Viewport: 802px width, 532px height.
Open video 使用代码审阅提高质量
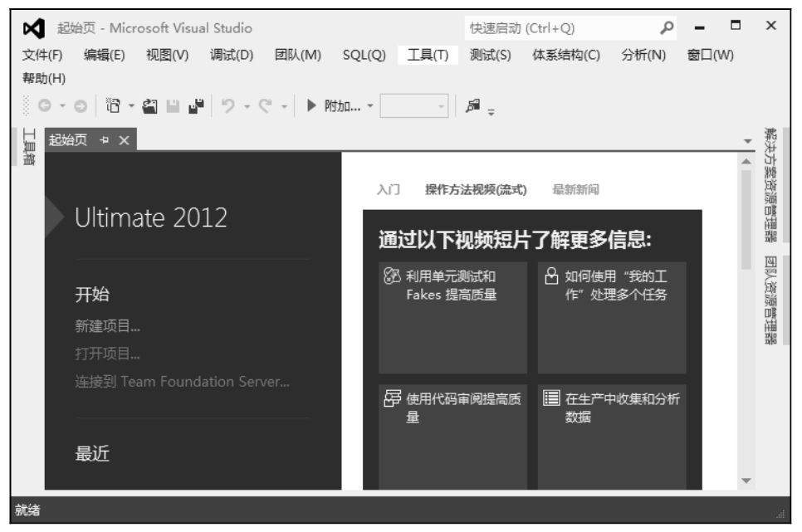pyautogui.click(x=452, y=437)
